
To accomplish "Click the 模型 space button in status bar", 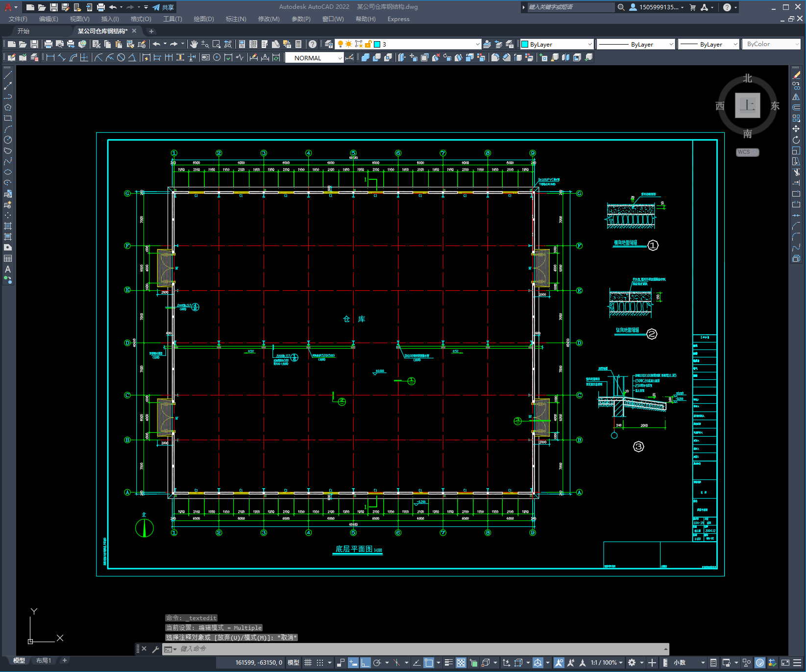I will 293,663.
